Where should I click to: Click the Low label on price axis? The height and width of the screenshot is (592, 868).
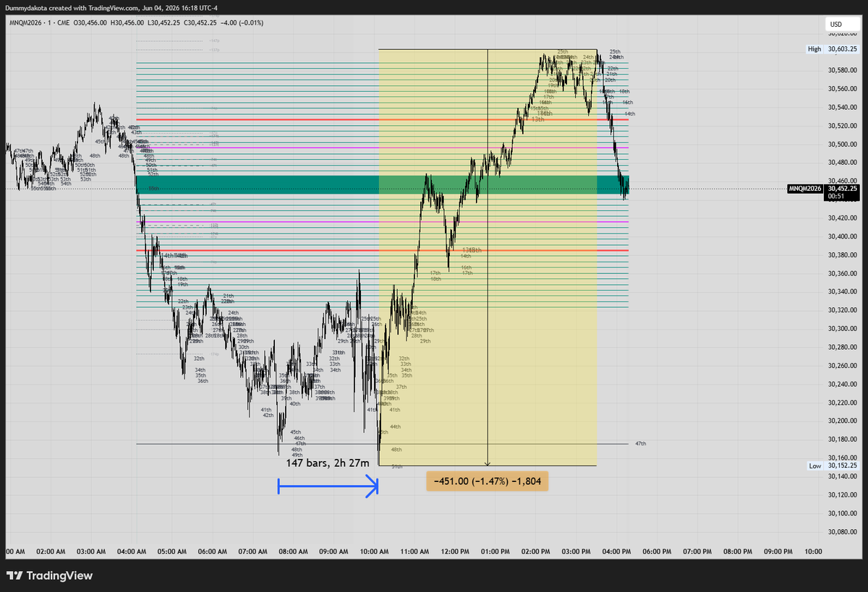click(815, 466)
